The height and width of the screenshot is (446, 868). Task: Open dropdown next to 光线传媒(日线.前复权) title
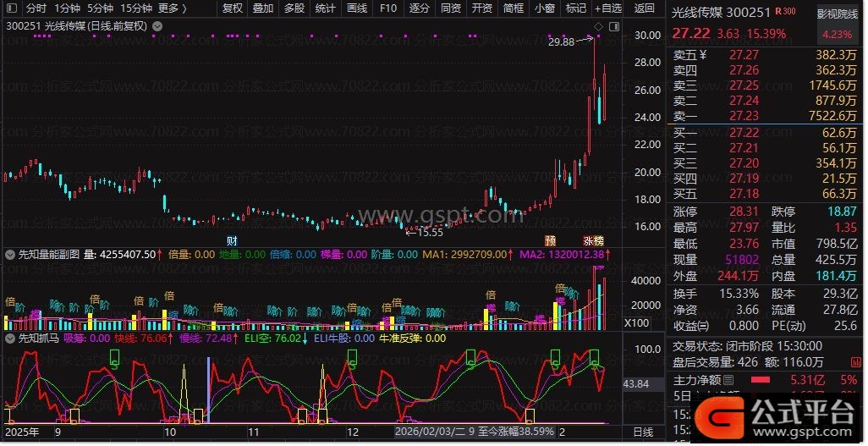coord(156,26)
